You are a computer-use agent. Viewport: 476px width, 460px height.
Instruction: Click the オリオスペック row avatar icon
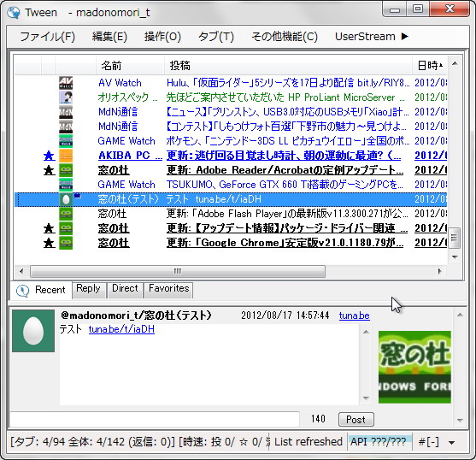point(66,97)
